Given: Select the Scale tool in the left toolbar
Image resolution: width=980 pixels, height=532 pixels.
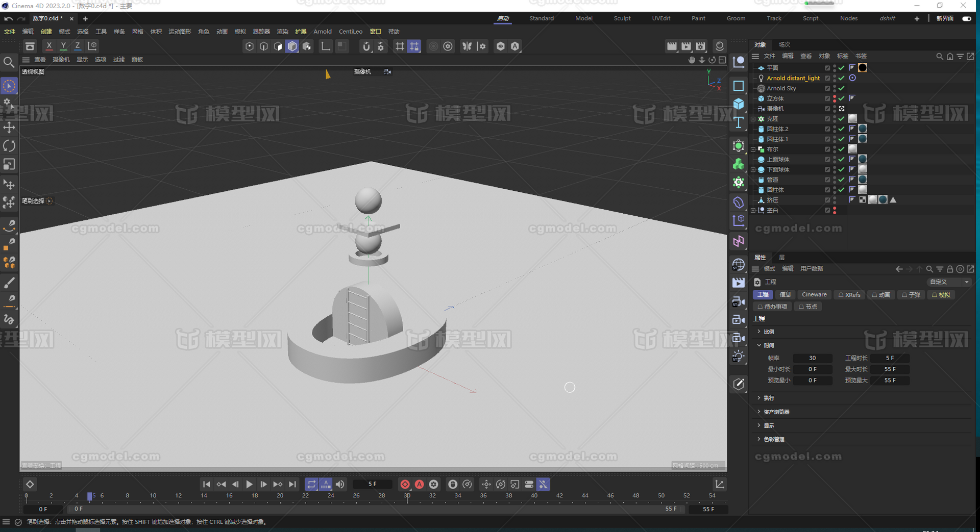Looking at the screenshot, I should tap(9, 164).
